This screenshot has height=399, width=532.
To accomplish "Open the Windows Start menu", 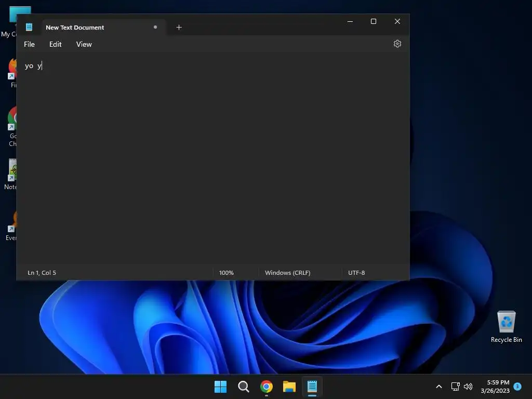I will pos(220,387).
